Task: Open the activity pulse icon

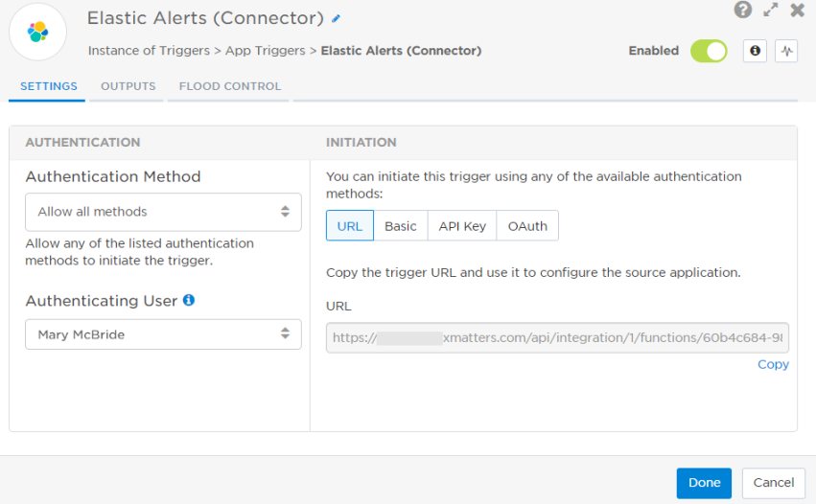Action: click(786, 51)
